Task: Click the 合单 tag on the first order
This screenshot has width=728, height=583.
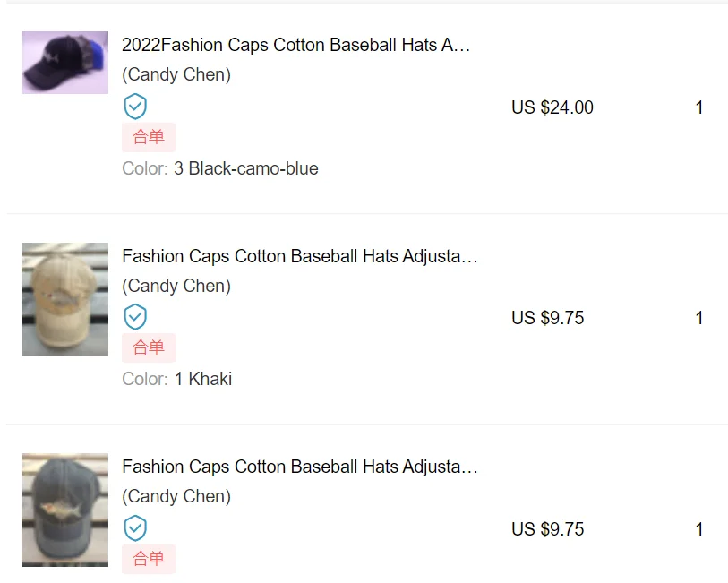Action: (148, 137)
